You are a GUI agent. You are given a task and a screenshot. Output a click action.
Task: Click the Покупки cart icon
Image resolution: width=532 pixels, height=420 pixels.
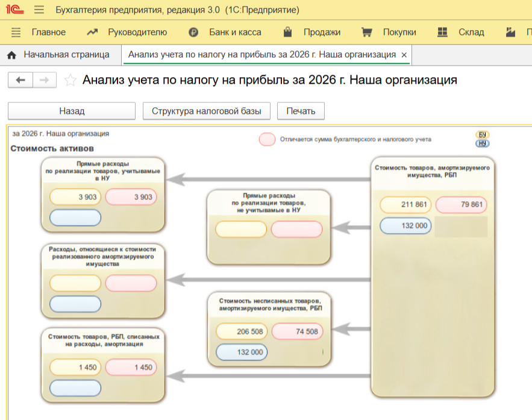[367, 32]
